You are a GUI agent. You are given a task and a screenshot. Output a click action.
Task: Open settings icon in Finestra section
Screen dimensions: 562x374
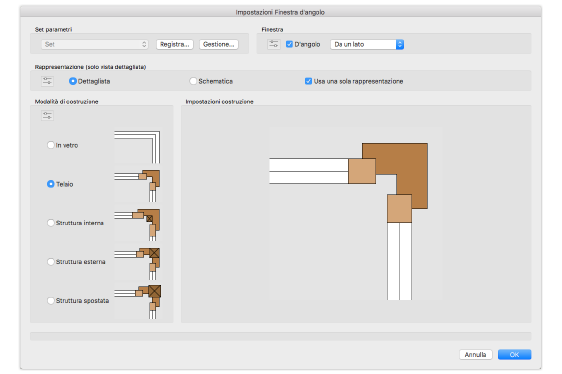273,44
